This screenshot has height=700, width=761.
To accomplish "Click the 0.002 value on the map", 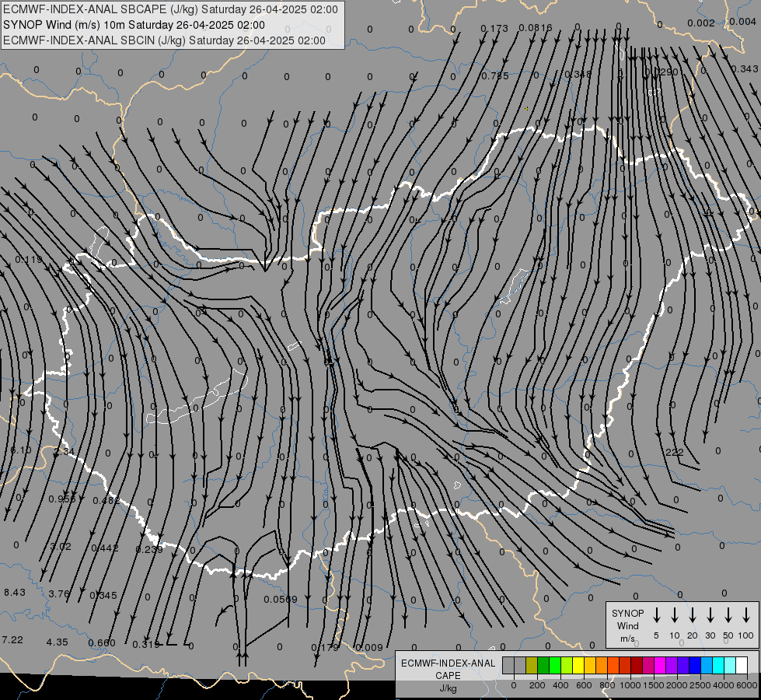I will 701,23.
